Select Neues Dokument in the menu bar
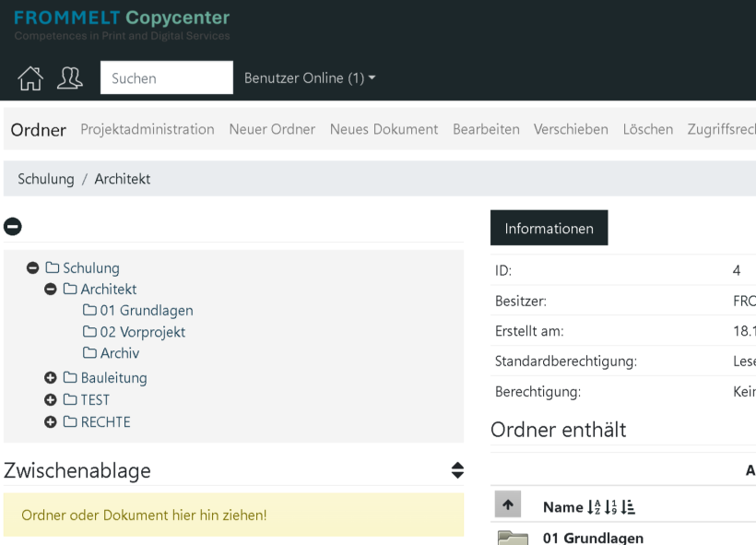756x545 pixels. [384, 129]
